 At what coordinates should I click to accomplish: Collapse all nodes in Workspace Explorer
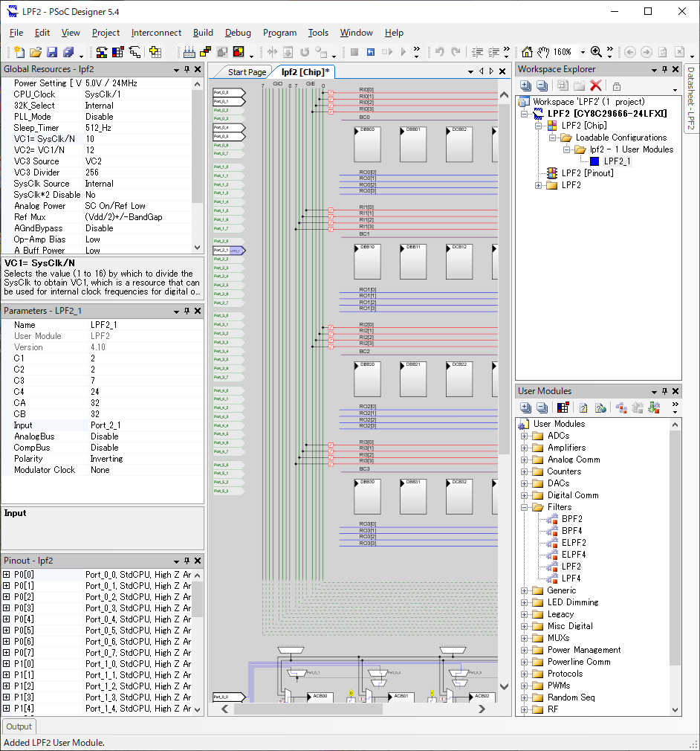pyautogui.click(x=542, y=86)
